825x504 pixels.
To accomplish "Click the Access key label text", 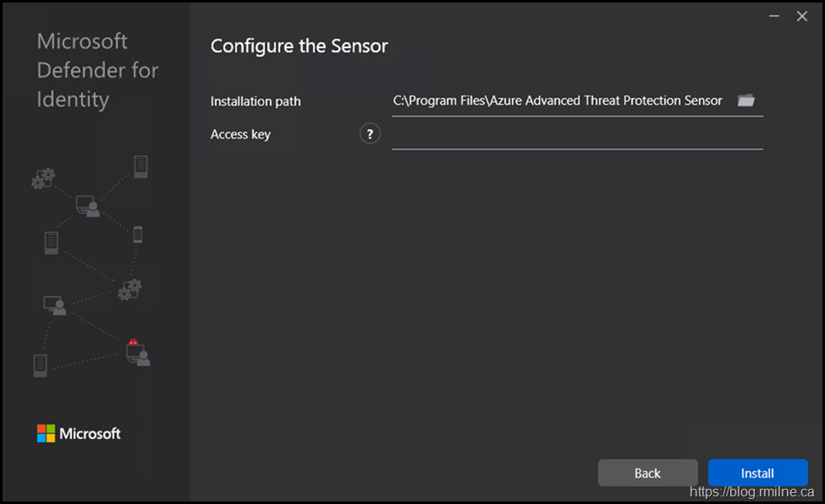I will (240, 134).
